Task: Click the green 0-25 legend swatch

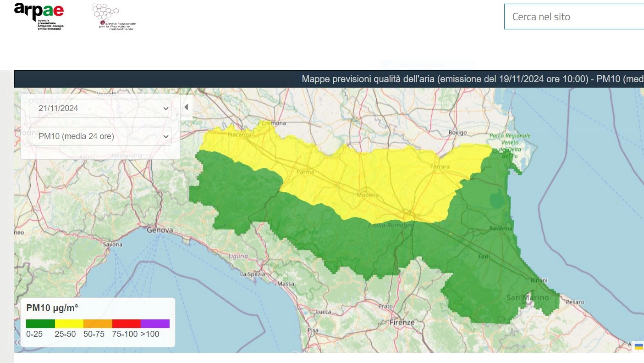Action: pyautogui.click(x=40, y=324)
